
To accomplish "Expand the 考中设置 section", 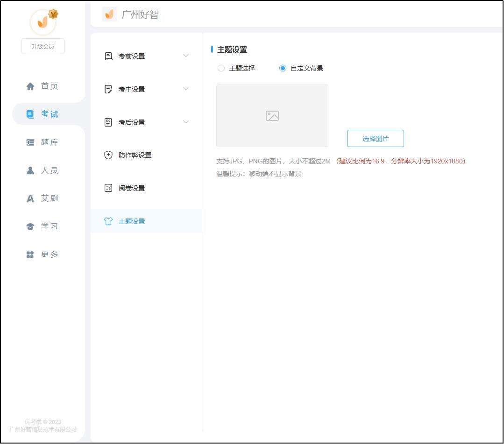I will tap(133, 89).
